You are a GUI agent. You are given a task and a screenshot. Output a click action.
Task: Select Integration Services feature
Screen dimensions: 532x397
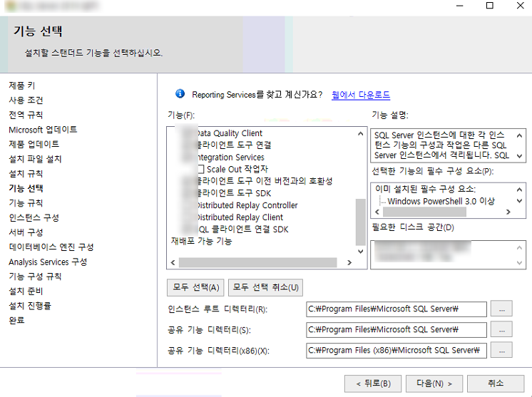[230, 158]
